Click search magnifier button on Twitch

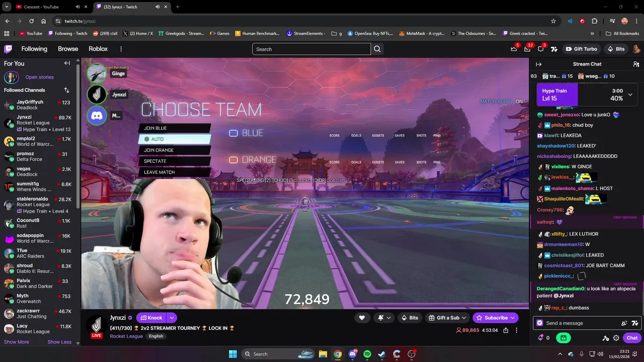(377, 49)
